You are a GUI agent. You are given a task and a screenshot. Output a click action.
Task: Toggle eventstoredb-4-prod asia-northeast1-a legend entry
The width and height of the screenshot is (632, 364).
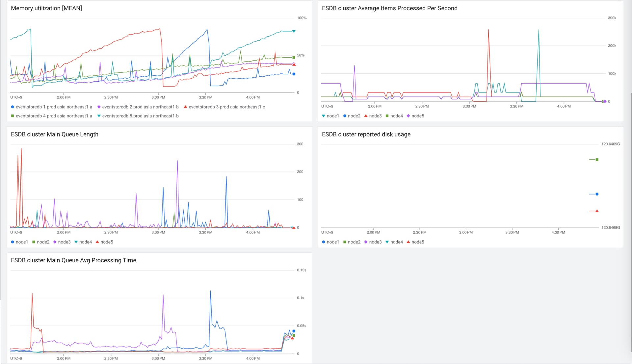click(51, 116)
